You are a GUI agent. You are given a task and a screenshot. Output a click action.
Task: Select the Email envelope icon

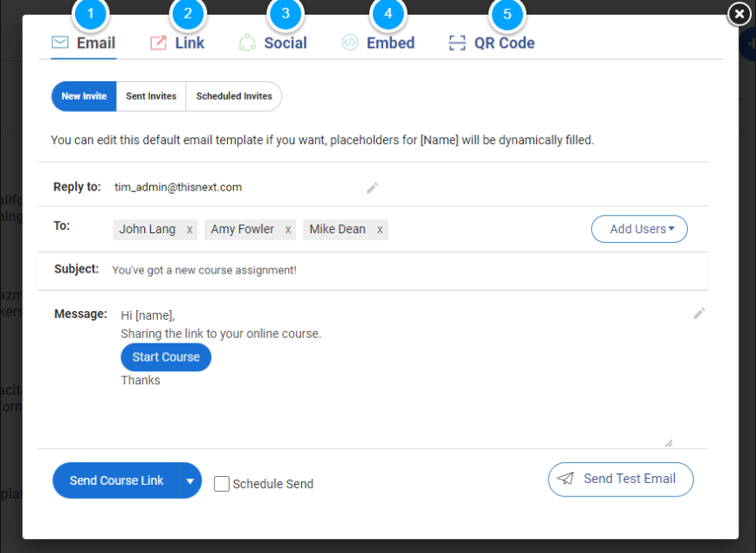pyautogui.click(x=59, y=42)
